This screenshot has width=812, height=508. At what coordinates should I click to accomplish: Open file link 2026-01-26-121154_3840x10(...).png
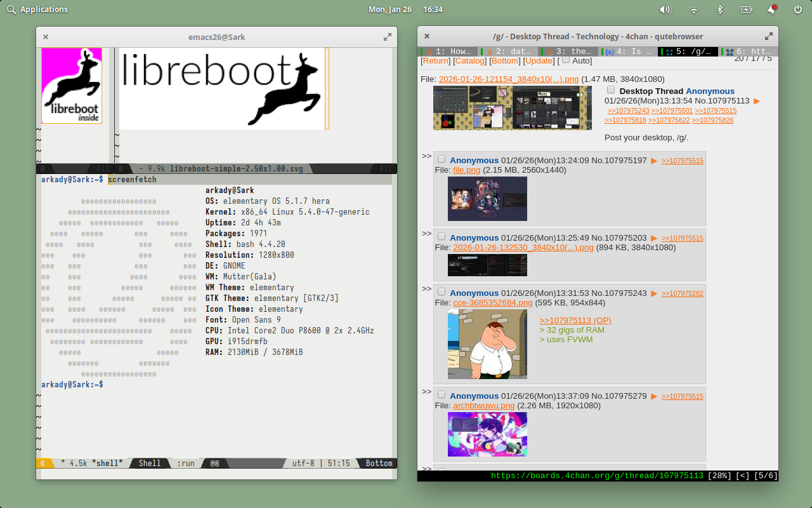pyautogui.click(x=509, y=79)
